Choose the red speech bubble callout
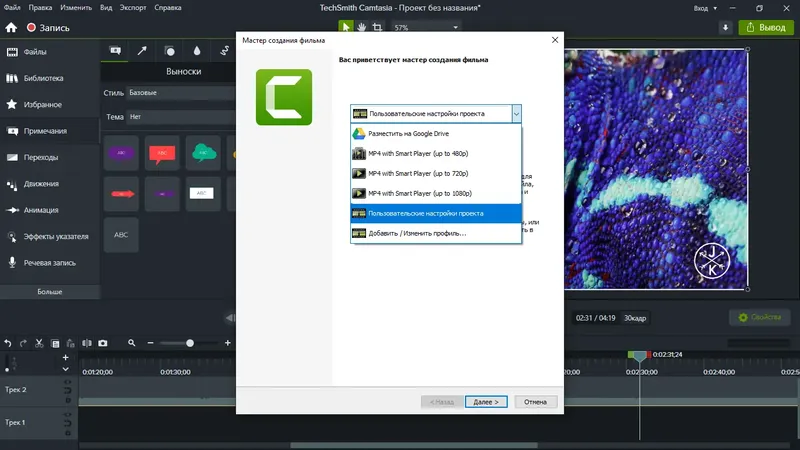 [x=162, y=153]
